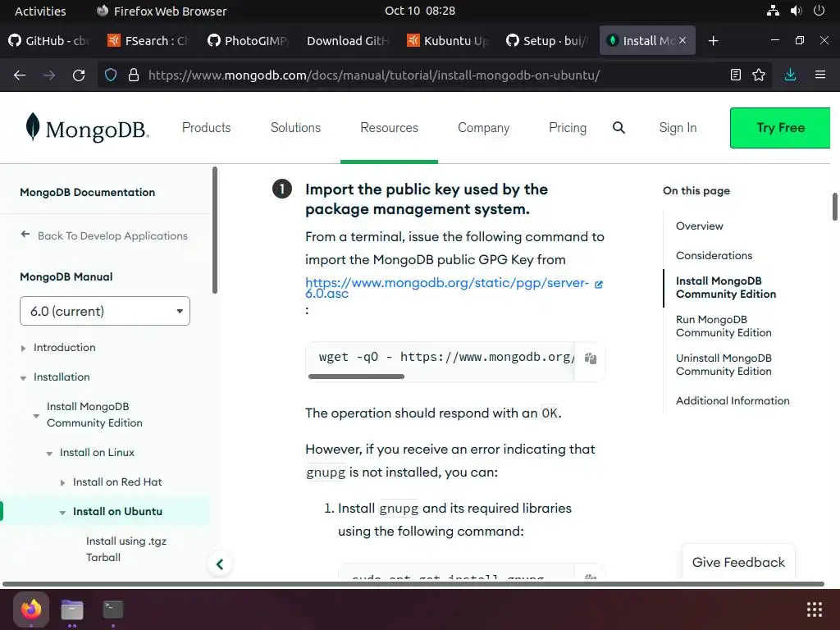Toggle reader view icon in address bar
This screenshot has height=630, width=840.
point(736,75)
